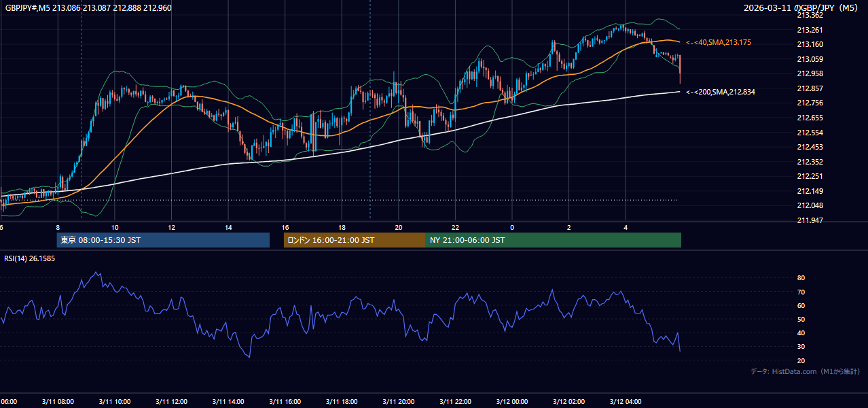Click the NY 21:00-06:00 JST session bar

554,240
